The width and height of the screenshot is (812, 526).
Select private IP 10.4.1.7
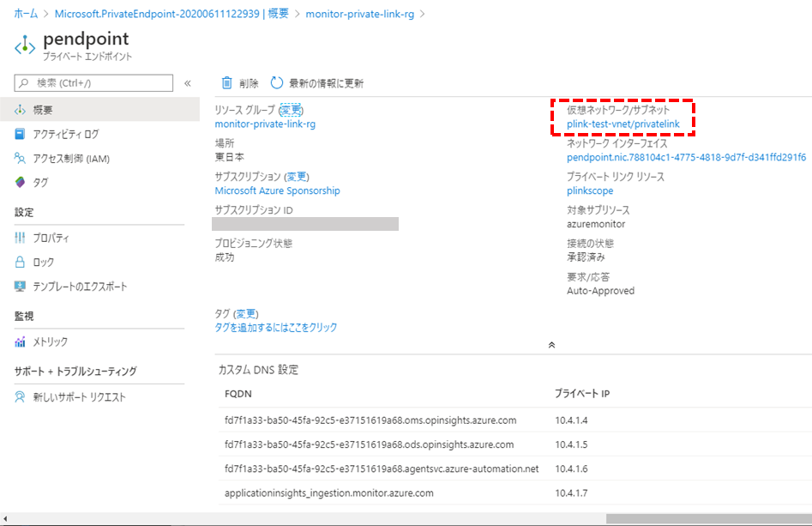pyautogui.click(x=571, y=493)
